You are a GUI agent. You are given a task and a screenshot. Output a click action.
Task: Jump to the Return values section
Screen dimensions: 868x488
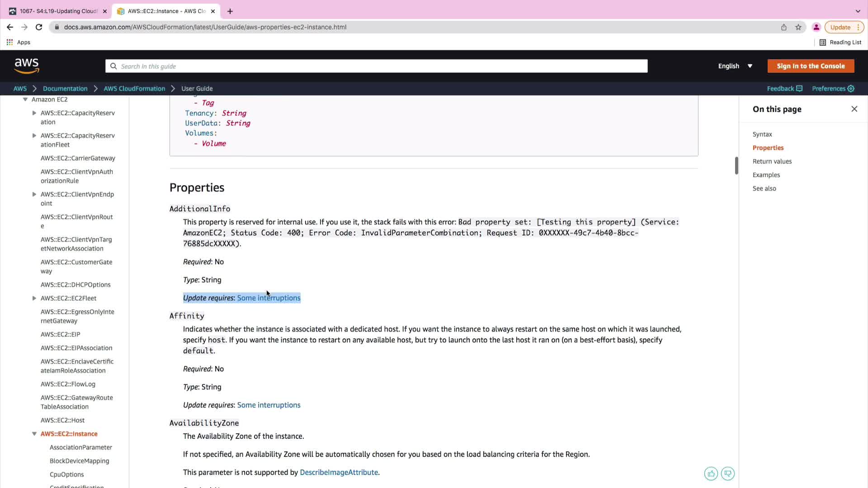pos(772,161)
